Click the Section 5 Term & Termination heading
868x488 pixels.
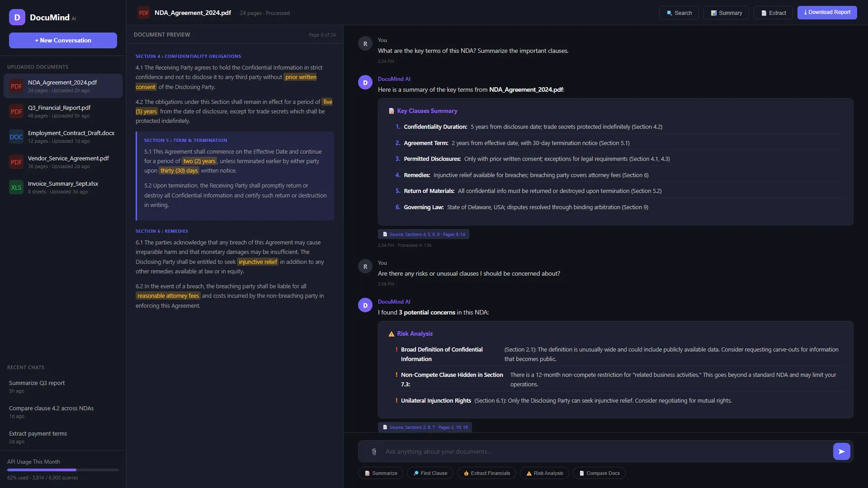186,141
